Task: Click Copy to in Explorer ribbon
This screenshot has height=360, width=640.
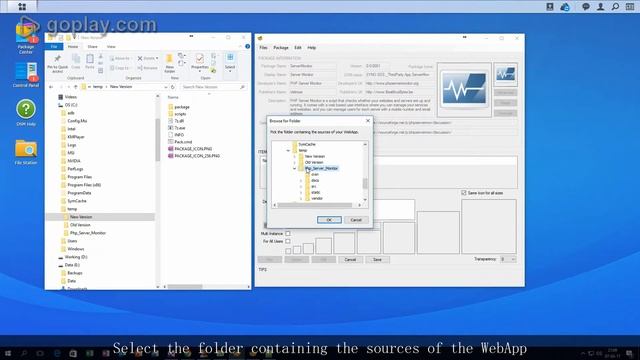Action: (120, 68)
